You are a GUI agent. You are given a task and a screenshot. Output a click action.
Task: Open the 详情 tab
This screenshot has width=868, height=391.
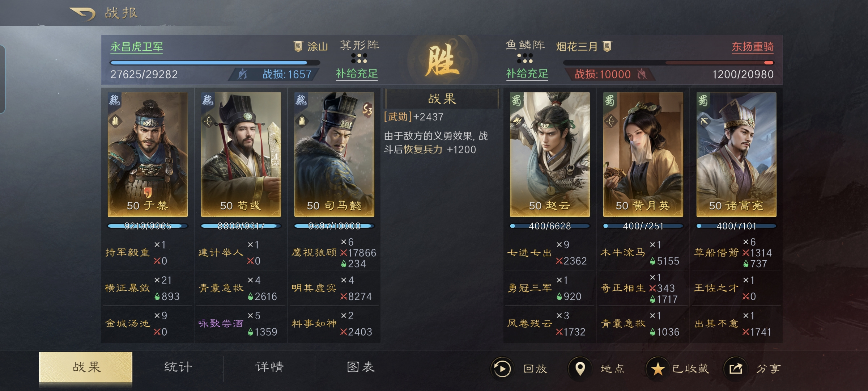click(269, 367)
